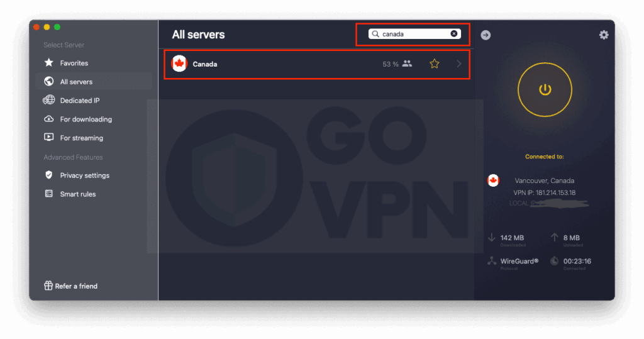Click the WireGuard protocol label
Image resolution: width=644 pixels, height=339 pixels.
click(x=519, y=261)
